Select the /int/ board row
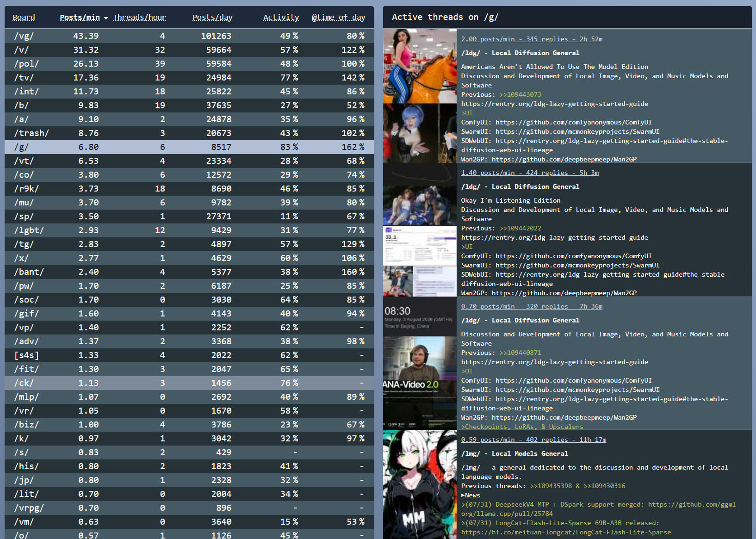The width and height of the screenshot is (756, 539). pos(189,92)
